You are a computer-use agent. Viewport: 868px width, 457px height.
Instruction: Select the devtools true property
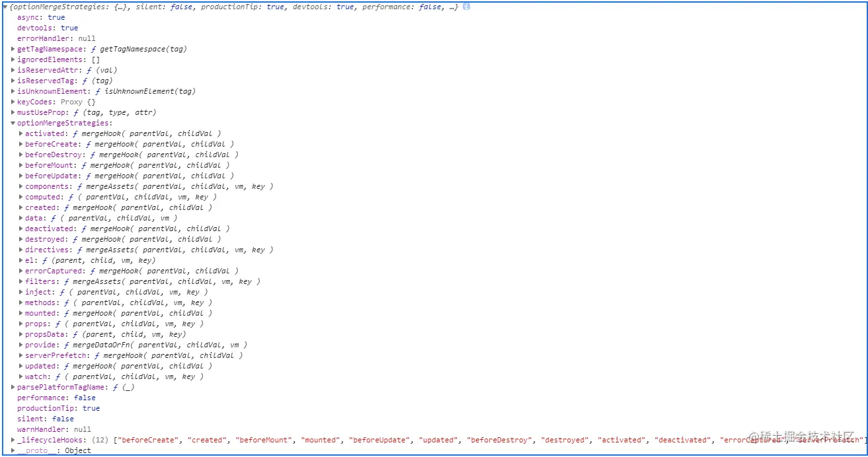[46, 28]
